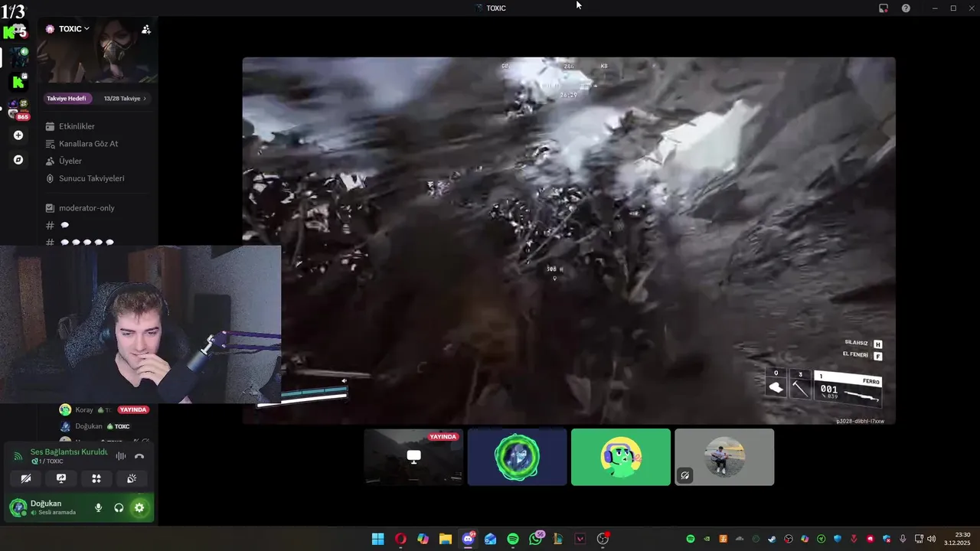Toggle camera on in voice panel
Viewport: 980px width, 551px height.
point(26,478)
